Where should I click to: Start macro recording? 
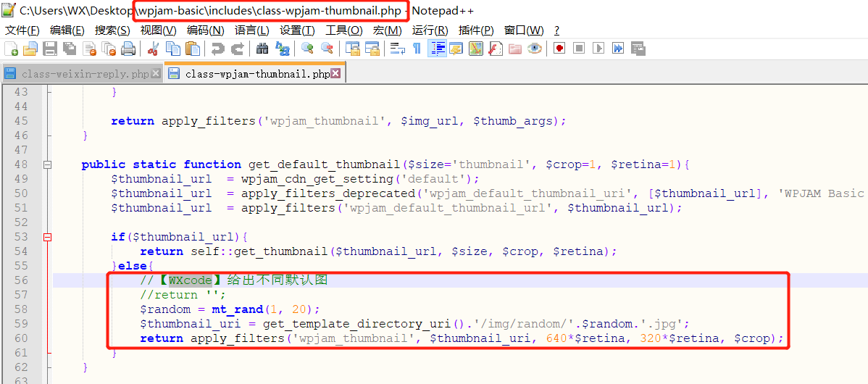(x=559, y=49)
